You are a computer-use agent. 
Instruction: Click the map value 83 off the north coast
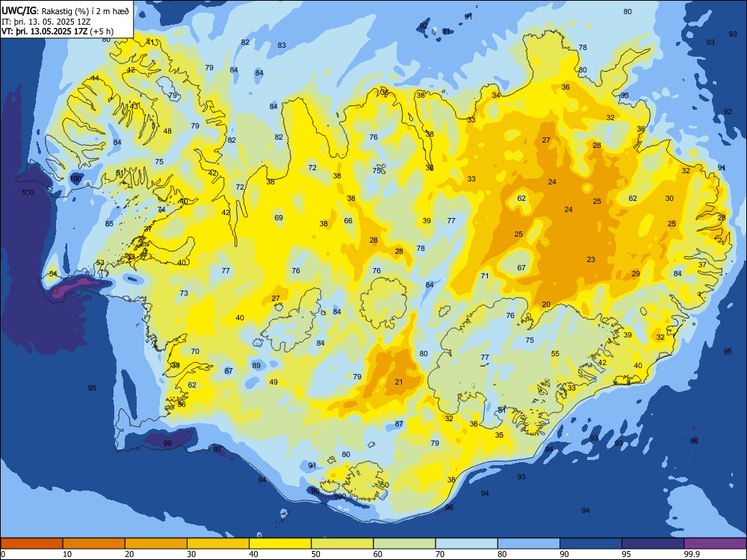(282, 46)
